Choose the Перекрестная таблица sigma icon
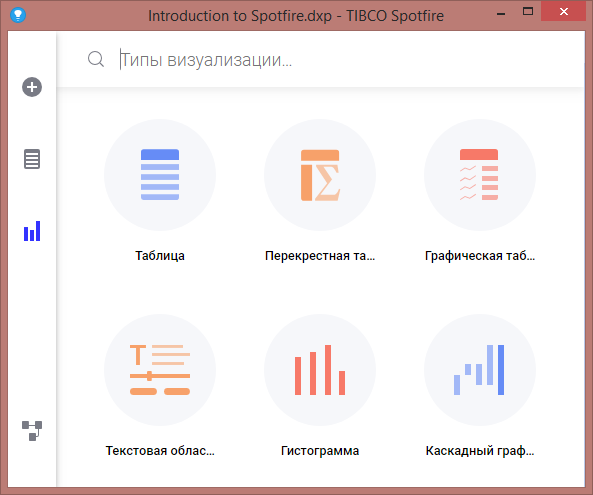Viewport: 593px width, 495px height. 320,175
